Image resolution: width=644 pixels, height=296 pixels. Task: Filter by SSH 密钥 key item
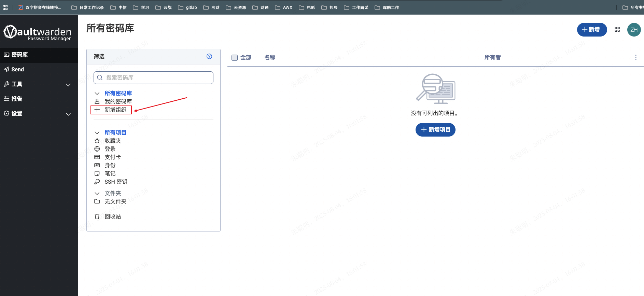coord(115,182)
